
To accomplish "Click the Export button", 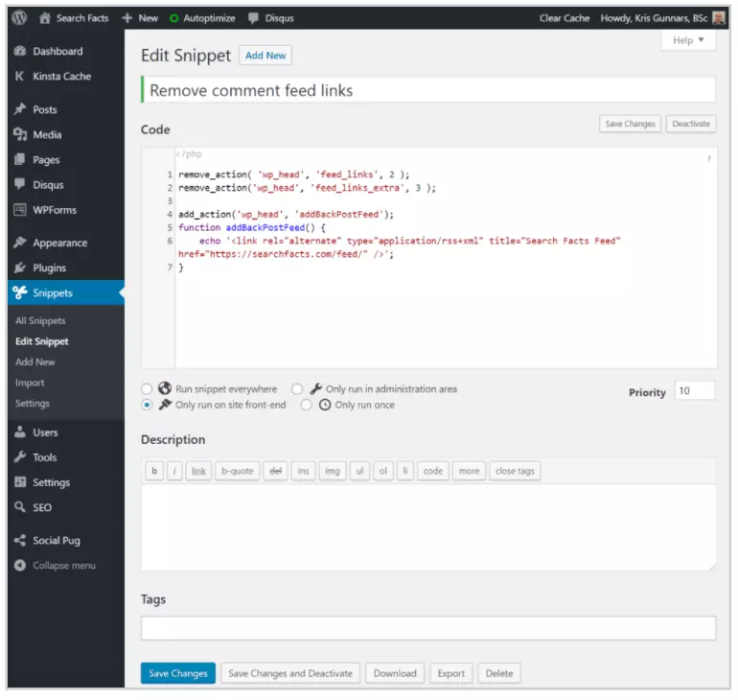I will point(450,673).
